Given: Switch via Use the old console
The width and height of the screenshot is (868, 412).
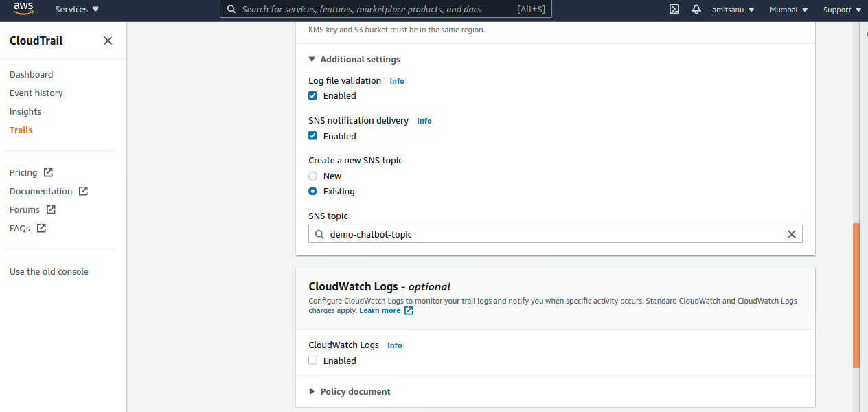Looking at the screenshot, I should (49, 271).
